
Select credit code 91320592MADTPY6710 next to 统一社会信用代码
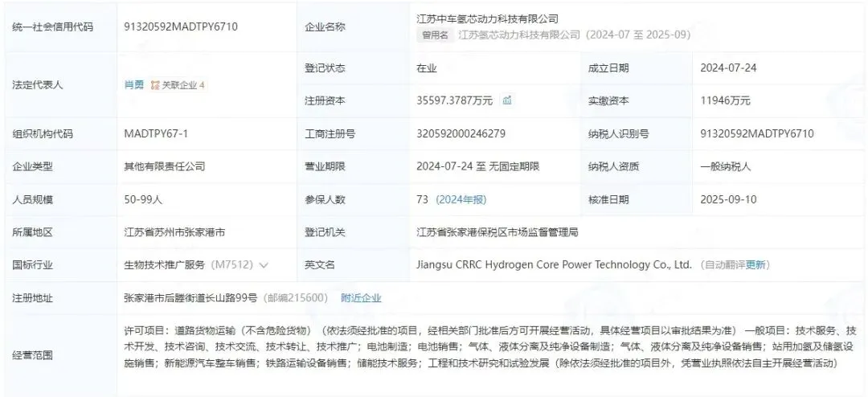181,27
